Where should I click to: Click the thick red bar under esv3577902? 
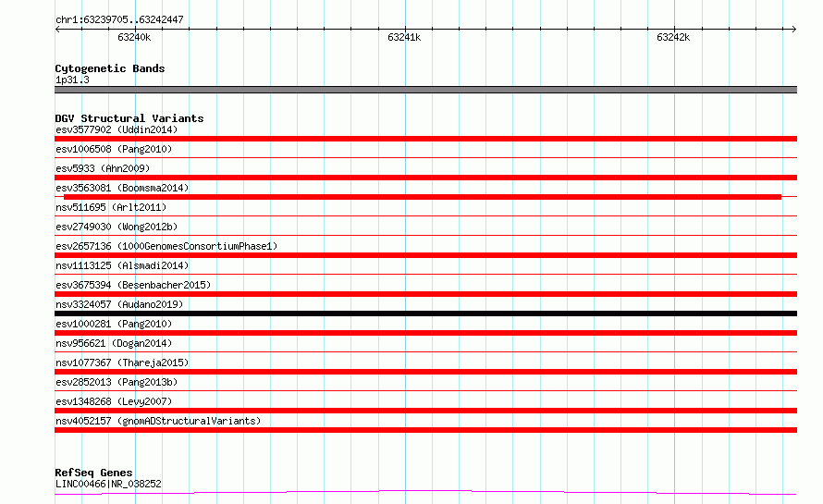(x=425, y=139)
